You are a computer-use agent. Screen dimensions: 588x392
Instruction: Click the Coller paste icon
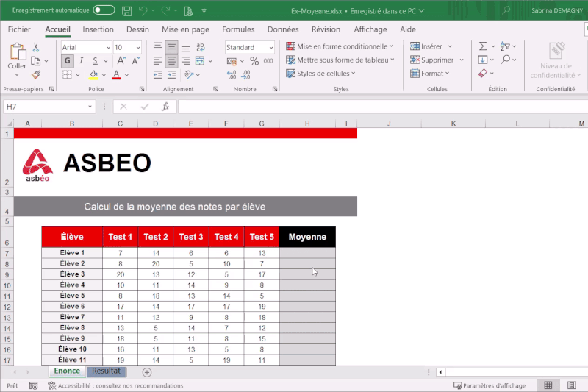(x=17, y=51)
